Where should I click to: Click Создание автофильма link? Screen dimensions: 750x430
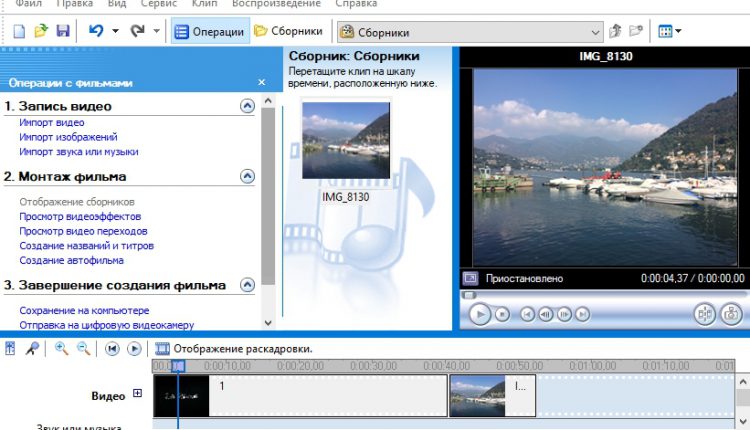(71, 261)
